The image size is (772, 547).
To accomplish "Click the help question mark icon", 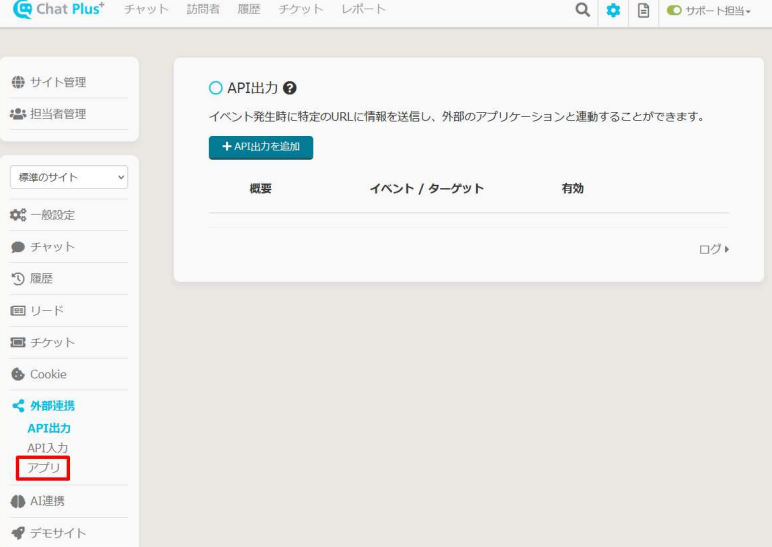I will point(290,88).
